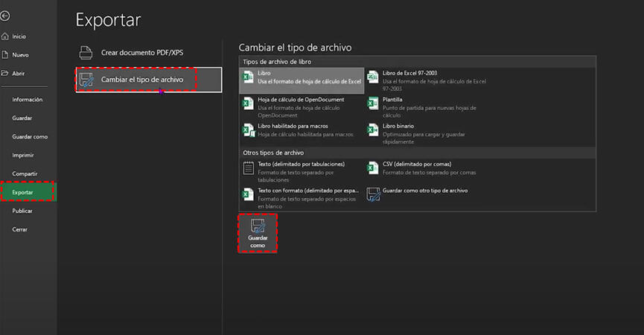Open Compartir in the sidebar

(x=25, y=173)
